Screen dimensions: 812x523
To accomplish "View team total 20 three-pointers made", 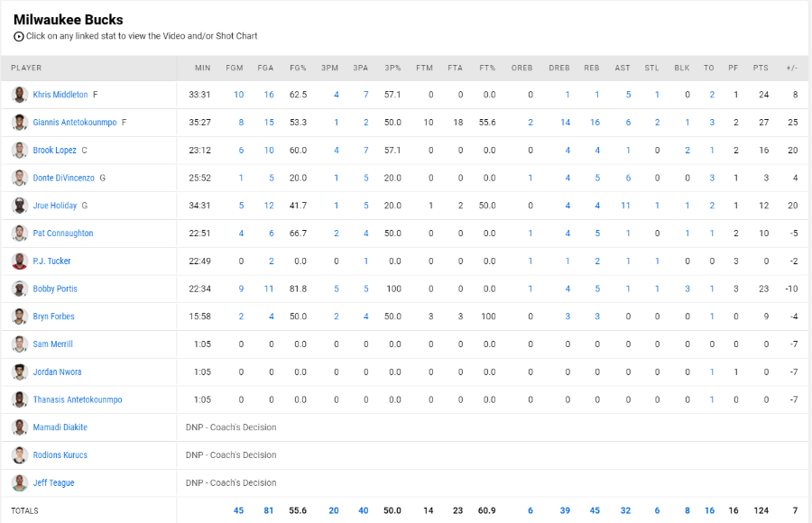I will [334, 510].
